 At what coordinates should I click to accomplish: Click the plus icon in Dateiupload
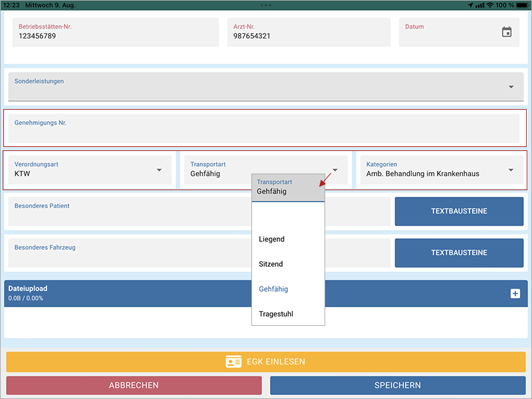coord(515,293)
